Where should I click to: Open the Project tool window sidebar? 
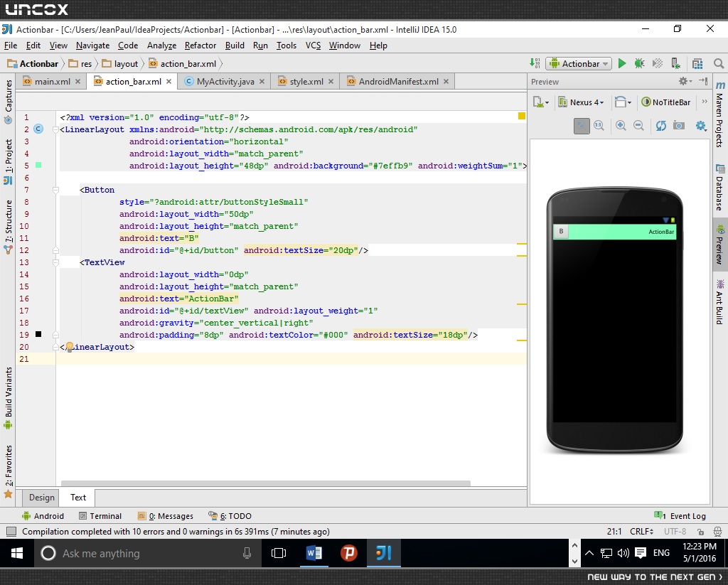[9, 161]
